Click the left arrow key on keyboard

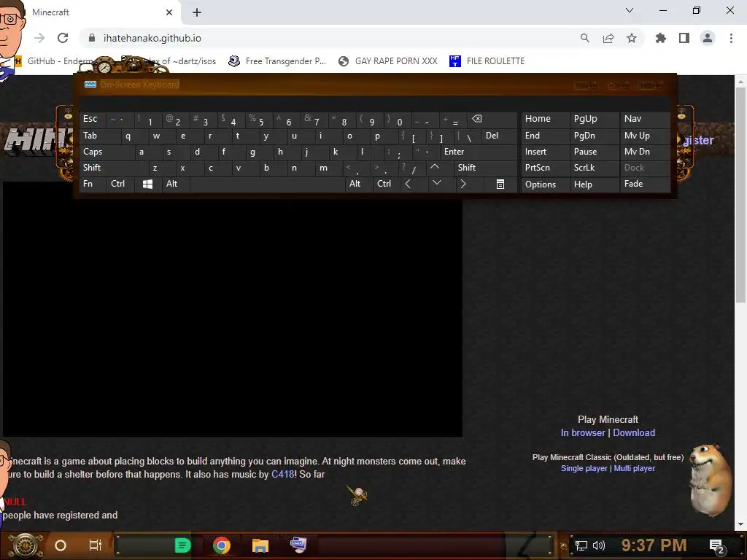(408, 184)
